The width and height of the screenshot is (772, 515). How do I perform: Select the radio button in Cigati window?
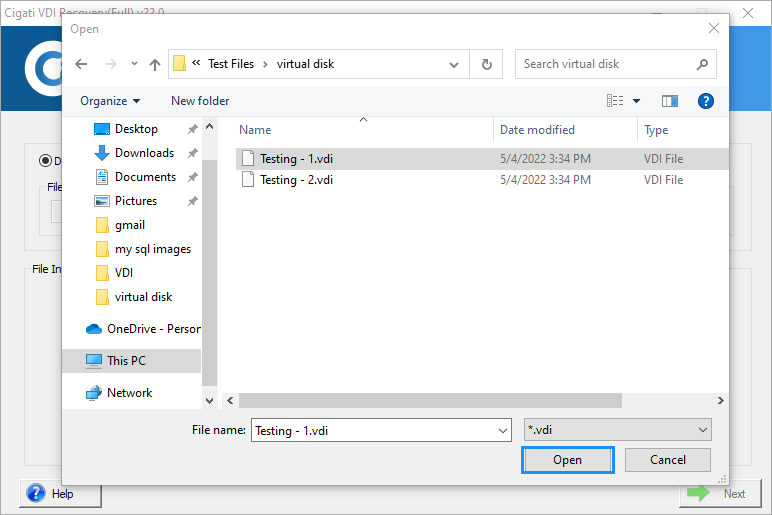coord(45,161)
